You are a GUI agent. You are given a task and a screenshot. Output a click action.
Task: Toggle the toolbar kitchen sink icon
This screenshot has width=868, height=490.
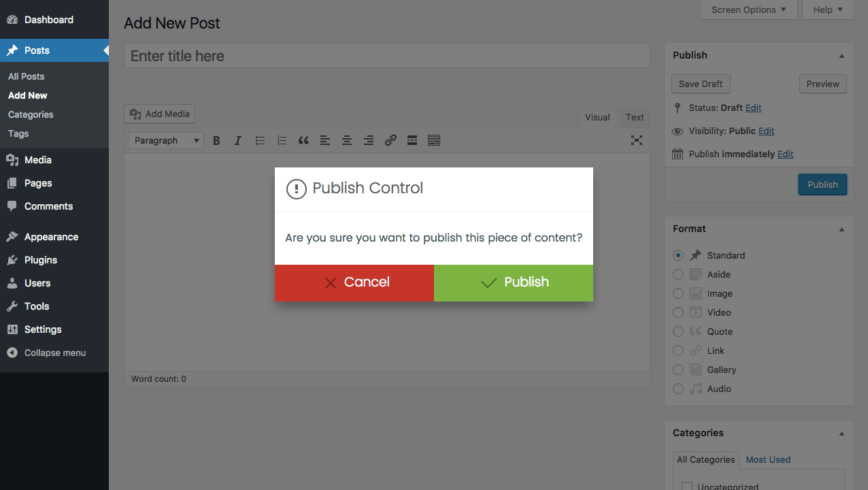434,140
